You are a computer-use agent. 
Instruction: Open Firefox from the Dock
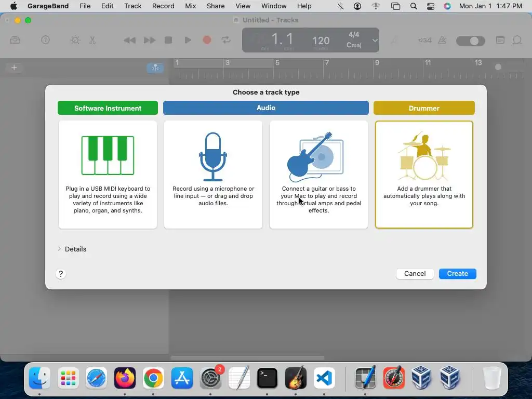pyautogui.click(x=125, y=378)
